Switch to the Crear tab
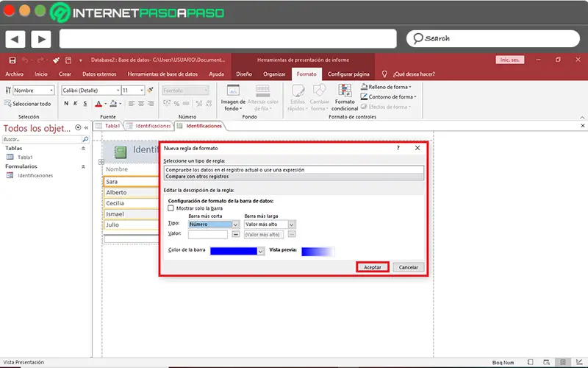The height and width of the screenshot is (368, 588). [65, 74]
